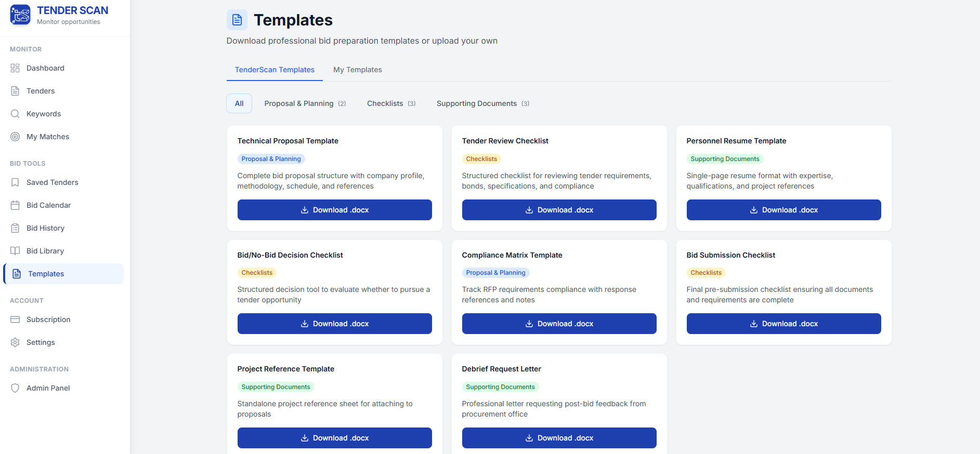Click the Admin Panel shield icon

15,388
